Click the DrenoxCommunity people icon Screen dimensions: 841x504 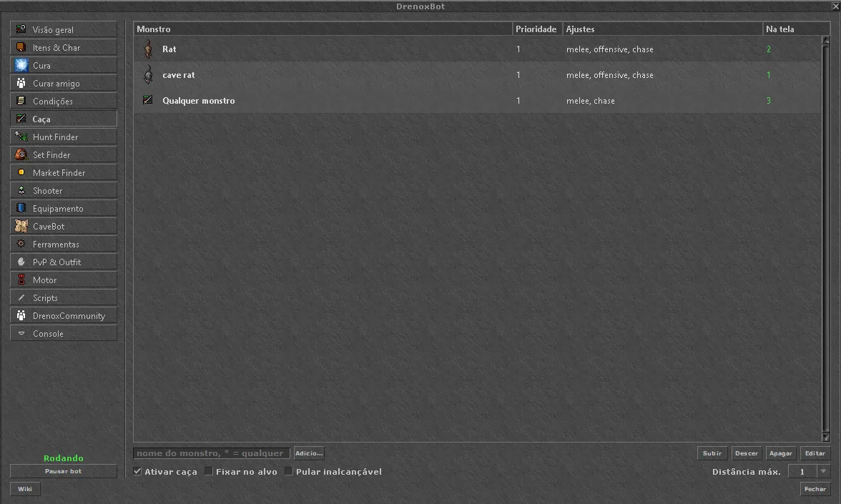(21, 315)
